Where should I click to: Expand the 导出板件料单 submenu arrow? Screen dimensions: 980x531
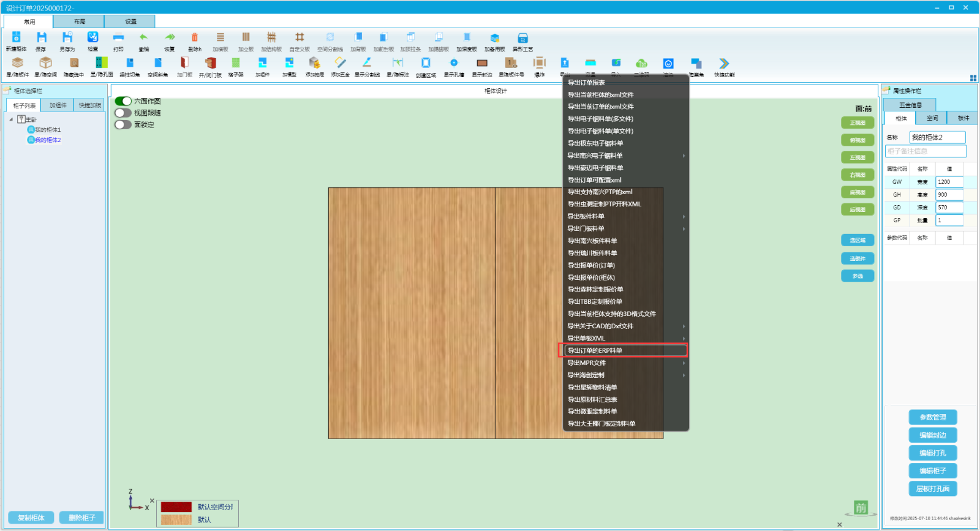684,216
